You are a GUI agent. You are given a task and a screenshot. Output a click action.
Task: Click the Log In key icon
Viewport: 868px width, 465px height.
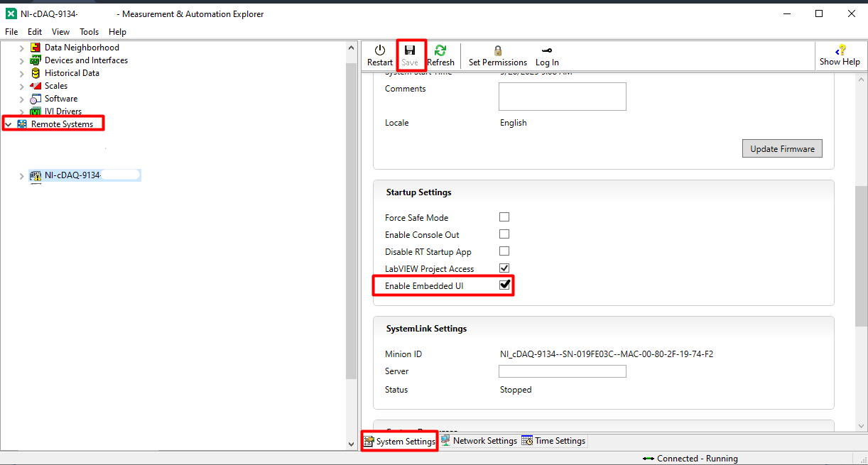click(547, 50)
